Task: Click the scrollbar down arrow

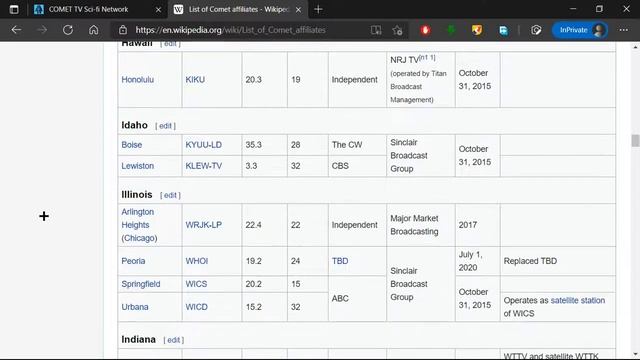Action: click(x=635, y=354)
